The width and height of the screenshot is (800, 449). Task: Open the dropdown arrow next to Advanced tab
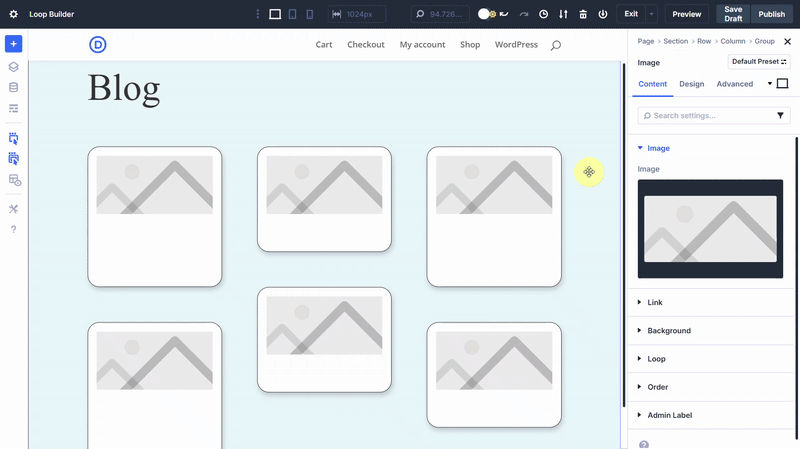769,83
